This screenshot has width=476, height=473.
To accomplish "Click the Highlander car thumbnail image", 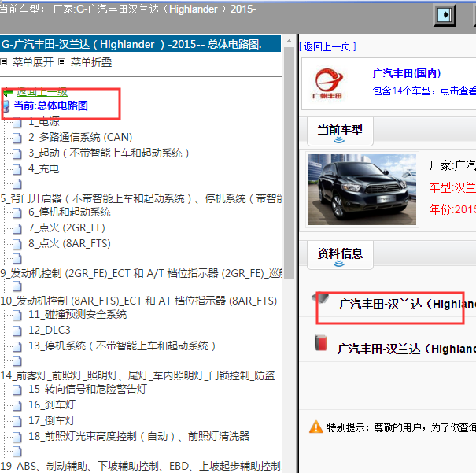I will 362,190.
